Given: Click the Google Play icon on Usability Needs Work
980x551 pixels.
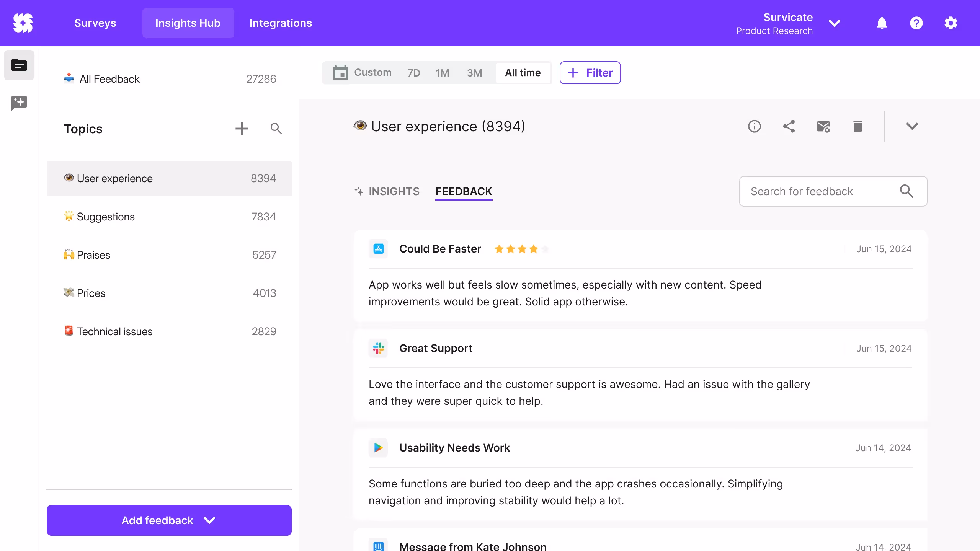Looking at the screenshot, I should pos(378,448).
